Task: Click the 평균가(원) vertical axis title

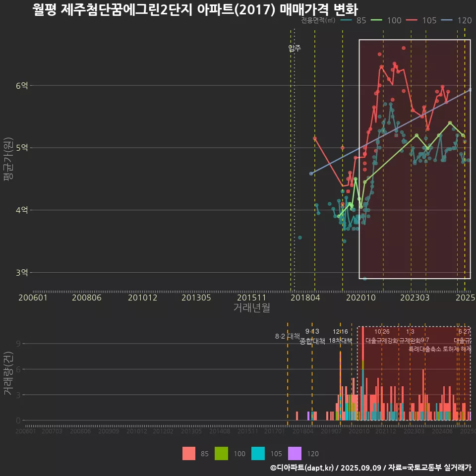Action: click(x=8, y=159)
